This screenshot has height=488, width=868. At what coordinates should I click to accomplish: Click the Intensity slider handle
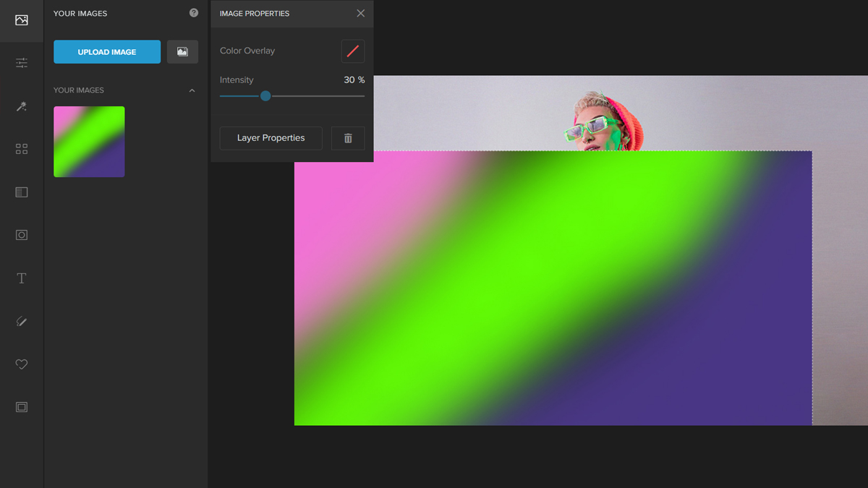point(265,95)
